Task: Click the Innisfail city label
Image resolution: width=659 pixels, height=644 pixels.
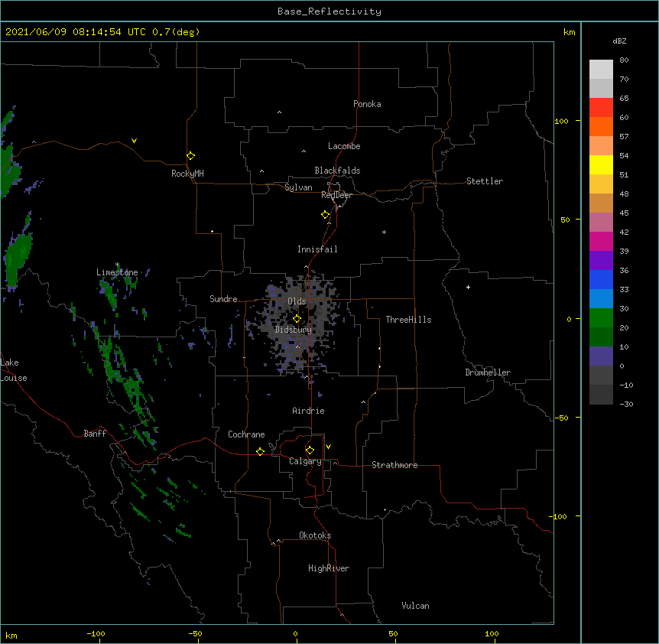Action: pos(317,249)
